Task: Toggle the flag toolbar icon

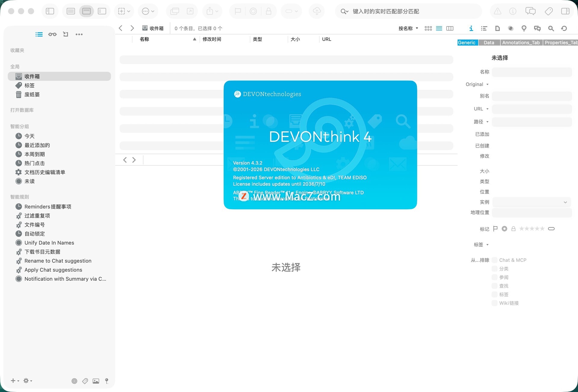Action: pos(238,11)
